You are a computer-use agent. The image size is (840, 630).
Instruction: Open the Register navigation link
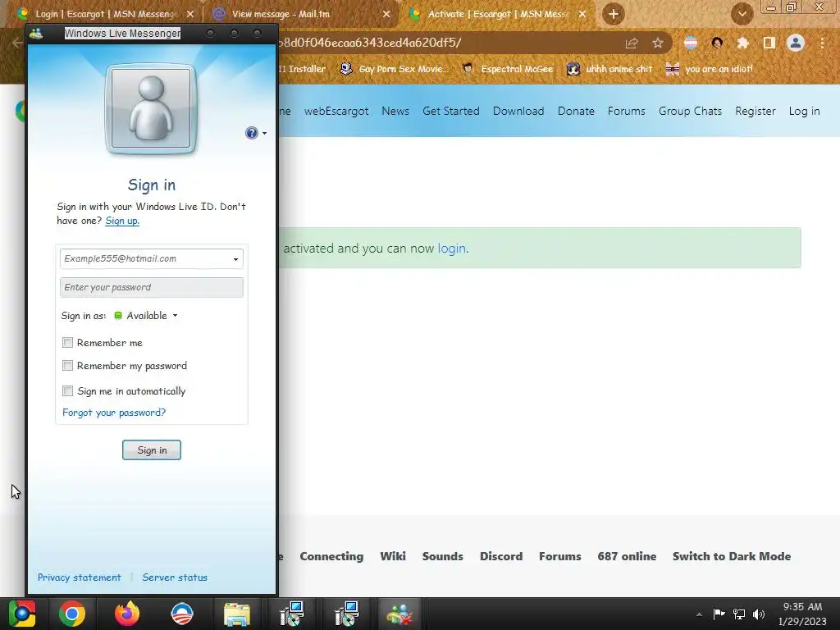(756, 111)
